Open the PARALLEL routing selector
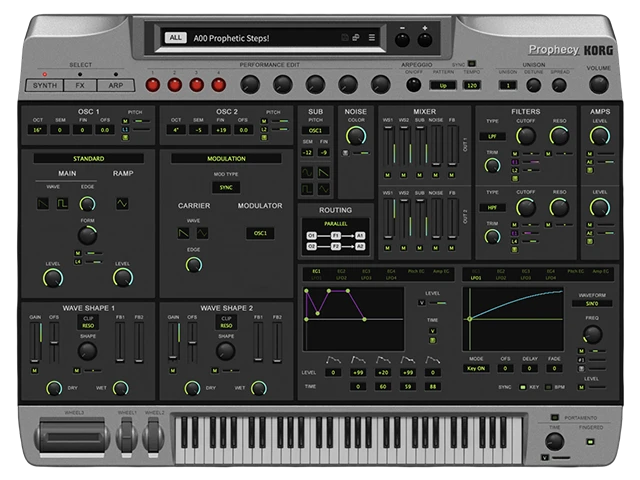Screen dimensions: 640x480 (x=336, y=224)
